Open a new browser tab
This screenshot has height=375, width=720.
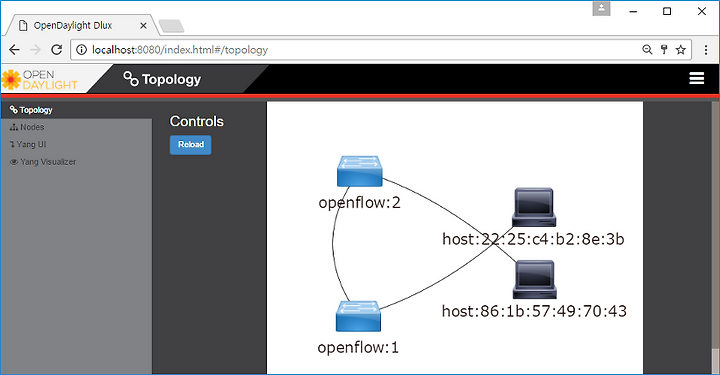coord(171,26)
